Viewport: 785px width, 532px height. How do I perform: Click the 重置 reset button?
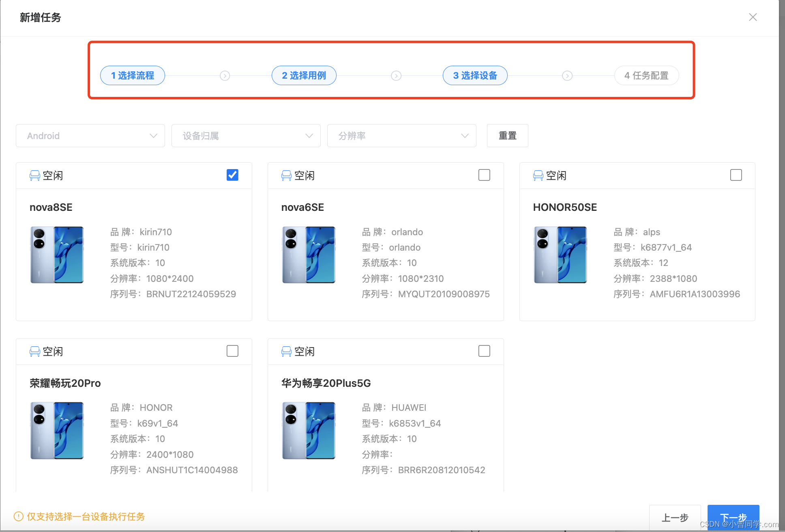coord(507,136)
